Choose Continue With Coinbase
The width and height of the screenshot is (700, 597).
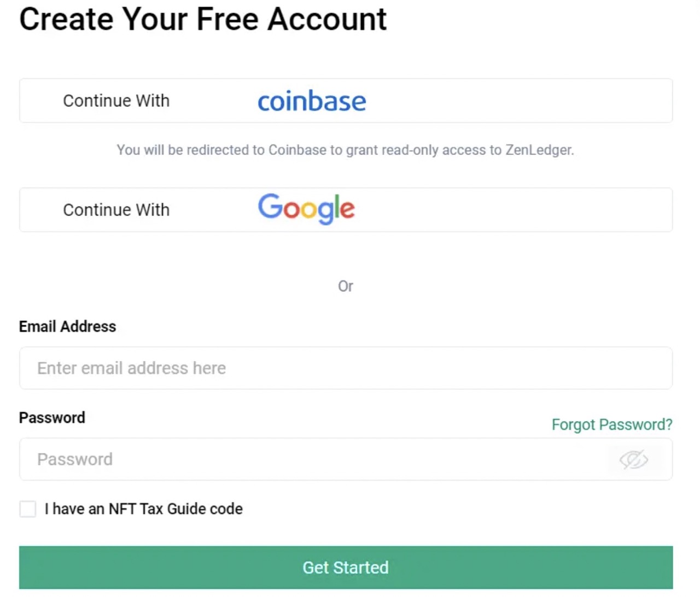click(346, 101)
